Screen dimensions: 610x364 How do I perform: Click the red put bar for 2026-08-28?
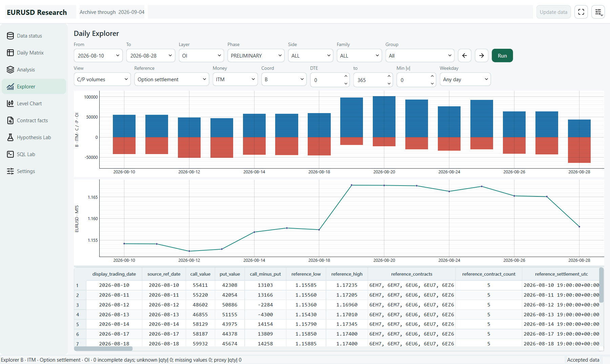tap(579, 150)
